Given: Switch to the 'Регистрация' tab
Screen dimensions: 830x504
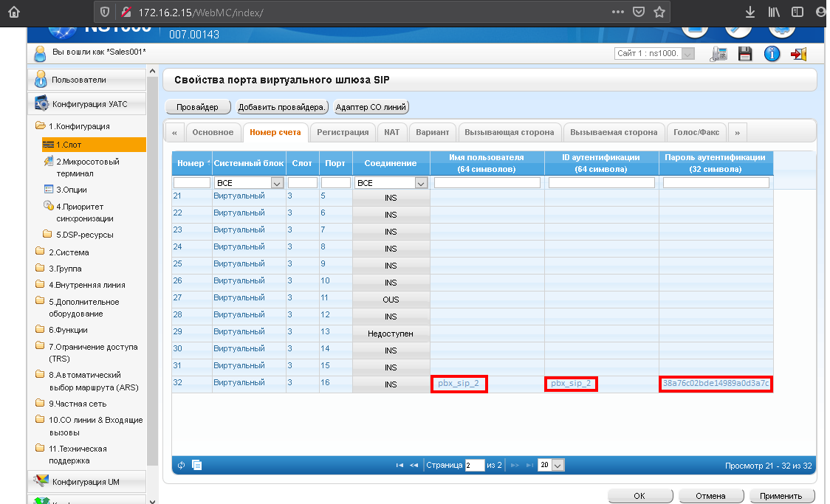Looking at the screenshot, I should (x=343, y=132).
